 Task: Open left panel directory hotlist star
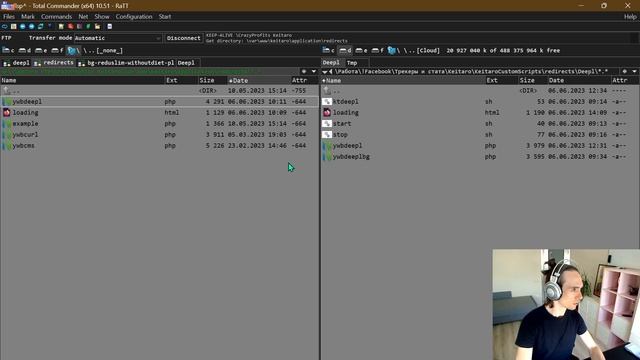(304, 71)
